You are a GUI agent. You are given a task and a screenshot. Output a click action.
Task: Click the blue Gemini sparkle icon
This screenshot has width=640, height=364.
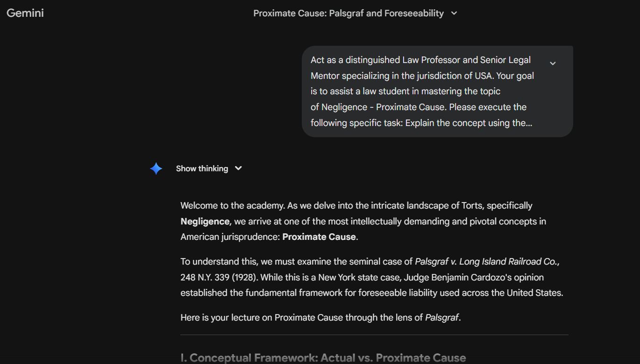pos(156,168)
